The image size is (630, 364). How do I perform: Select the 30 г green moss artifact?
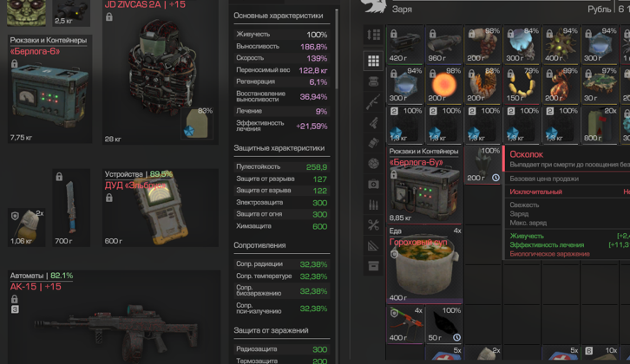click(x=599, y=85)
